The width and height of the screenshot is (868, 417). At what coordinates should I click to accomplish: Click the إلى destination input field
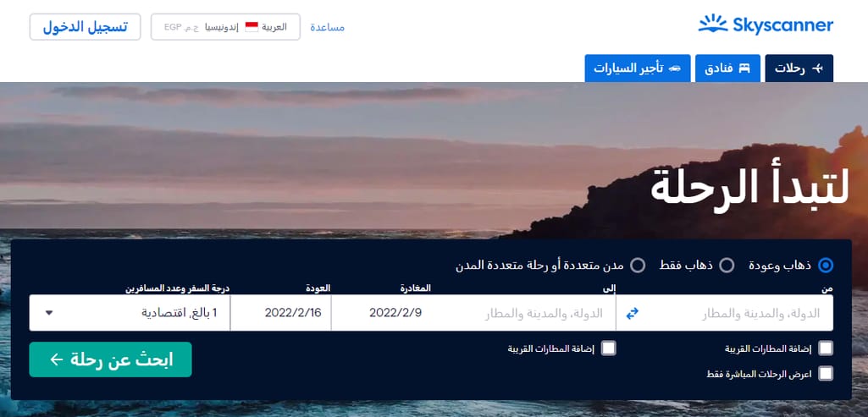(523, 313)
